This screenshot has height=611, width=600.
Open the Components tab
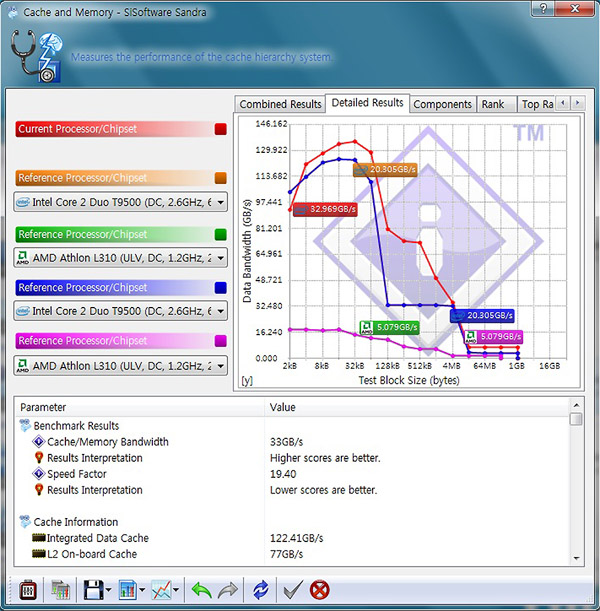[443, 104]
